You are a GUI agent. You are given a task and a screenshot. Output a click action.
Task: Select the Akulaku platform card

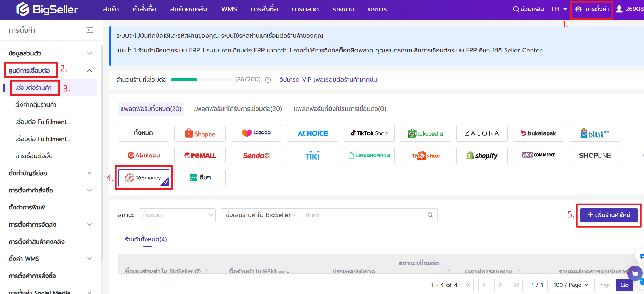click(x=144, y=155)
